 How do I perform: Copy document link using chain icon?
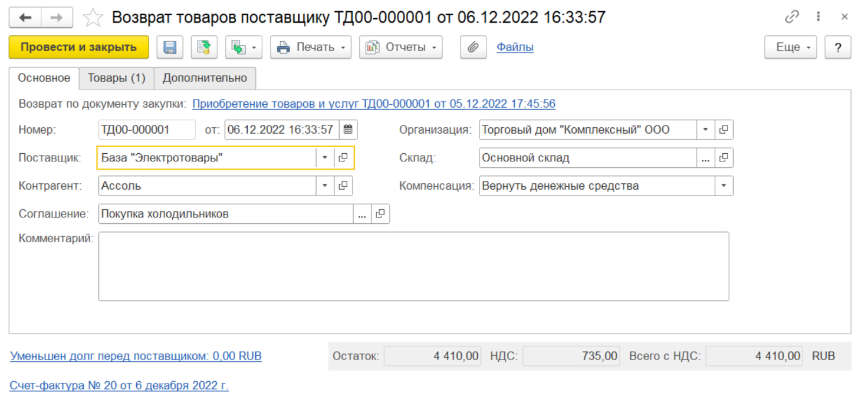791,17
